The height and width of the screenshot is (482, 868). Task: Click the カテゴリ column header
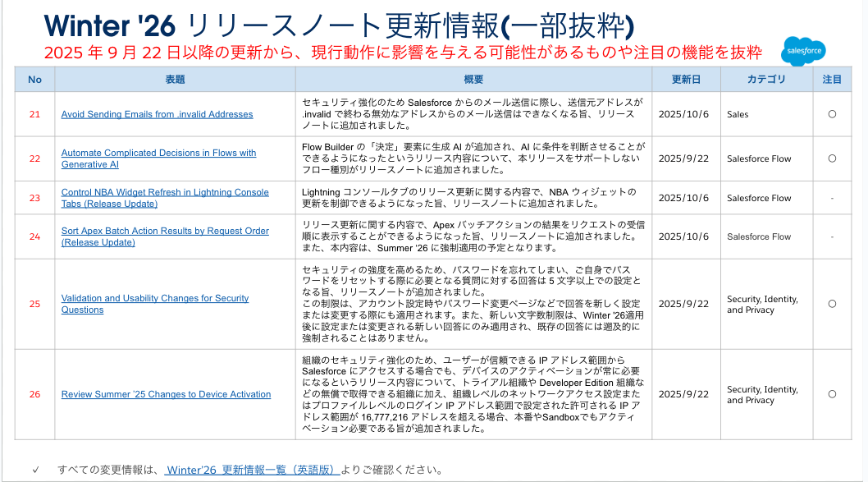[767, 79]
